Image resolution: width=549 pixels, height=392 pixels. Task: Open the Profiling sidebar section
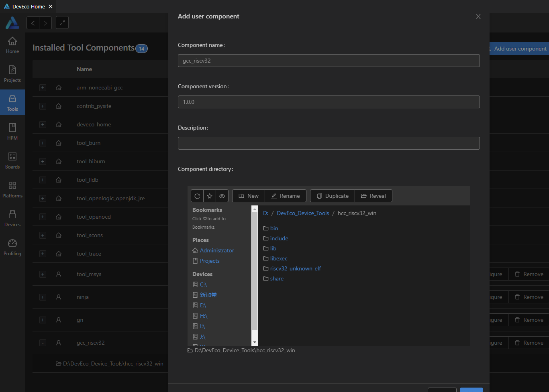tap(12, 247)
